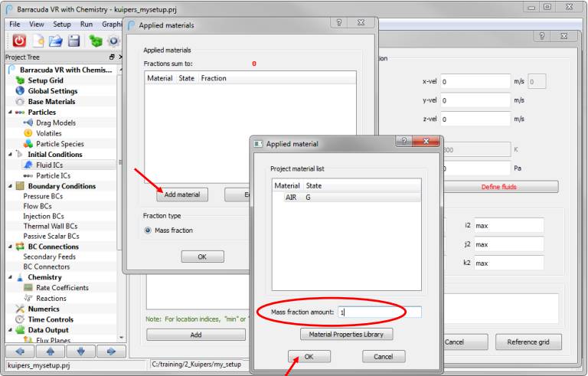This screenshot has width=588, height=376.
Task: Navigate back with the left arrow button
Action: (20, 351)
